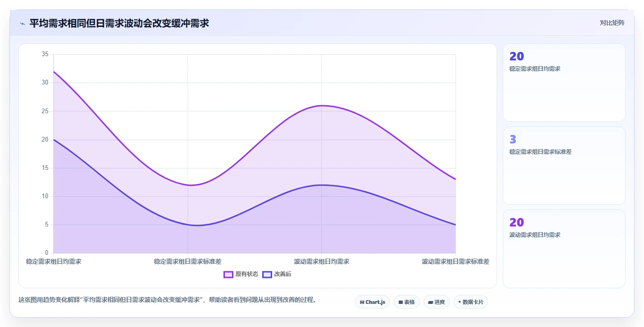This screenshot has width=644, height=327.
Task: Select the 表格 tag
Action: point(406,302)
